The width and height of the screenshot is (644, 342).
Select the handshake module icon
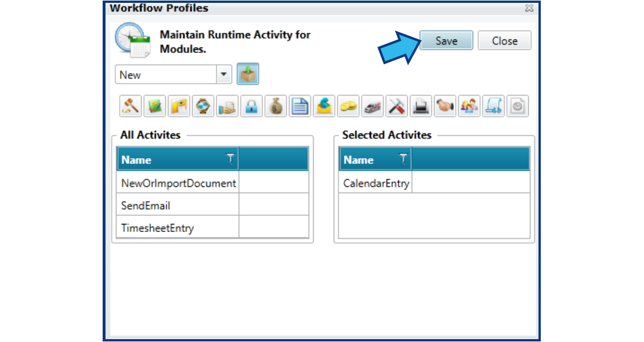[x=445, y=106]
